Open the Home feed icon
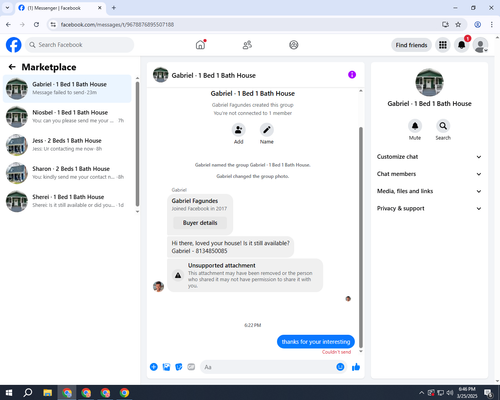 point(200,45)
